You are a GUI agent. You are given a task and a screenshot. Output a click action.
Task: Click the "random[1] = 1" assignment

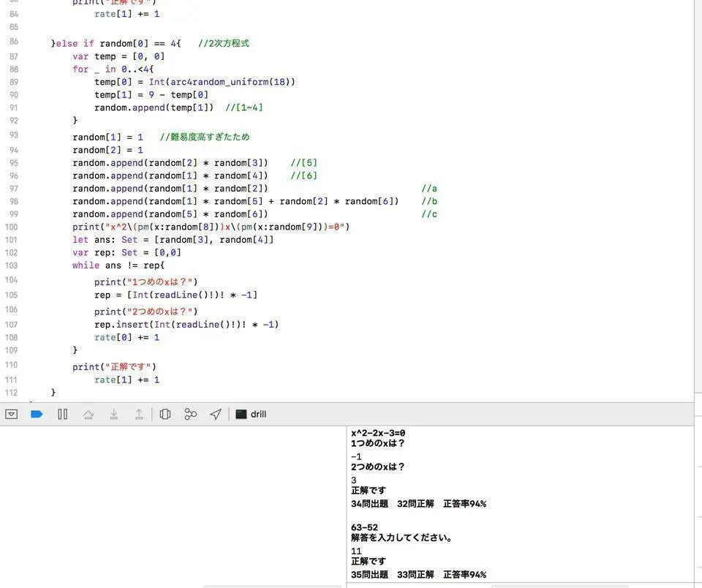pos(107,137)
